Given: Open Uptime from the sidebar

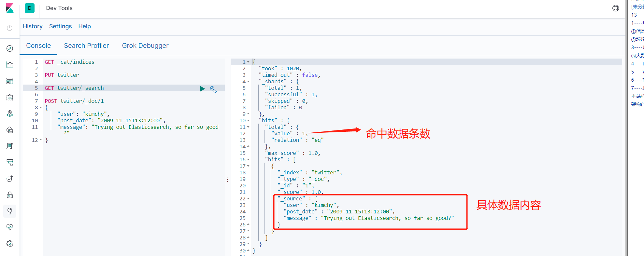Looking at the screenshot, I should (x=10, y=179).
